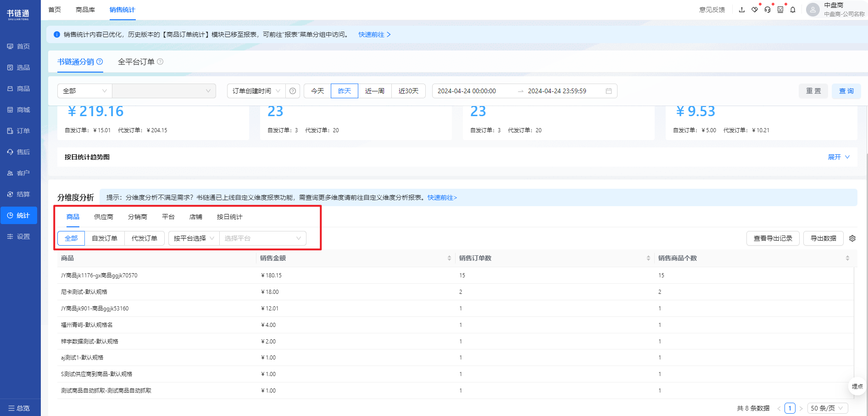
Task: Switch to 平台 dimension tab
Action: coord(168,217)
